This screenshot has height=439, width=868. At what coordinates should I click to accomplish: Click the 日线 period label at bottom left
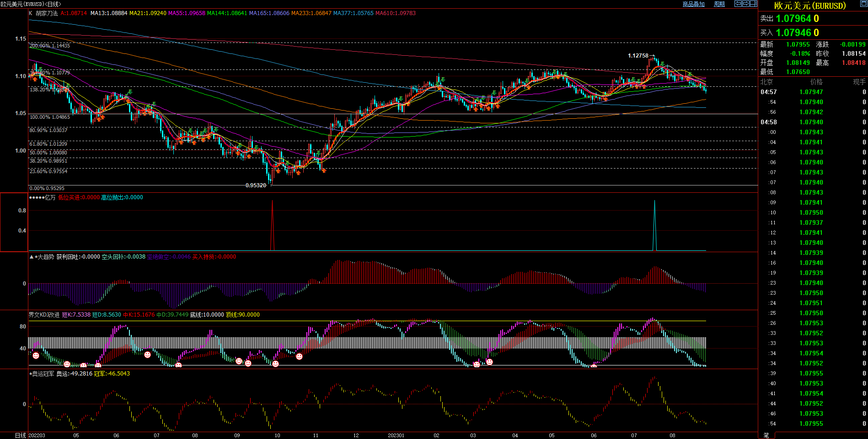click(21, 435)
